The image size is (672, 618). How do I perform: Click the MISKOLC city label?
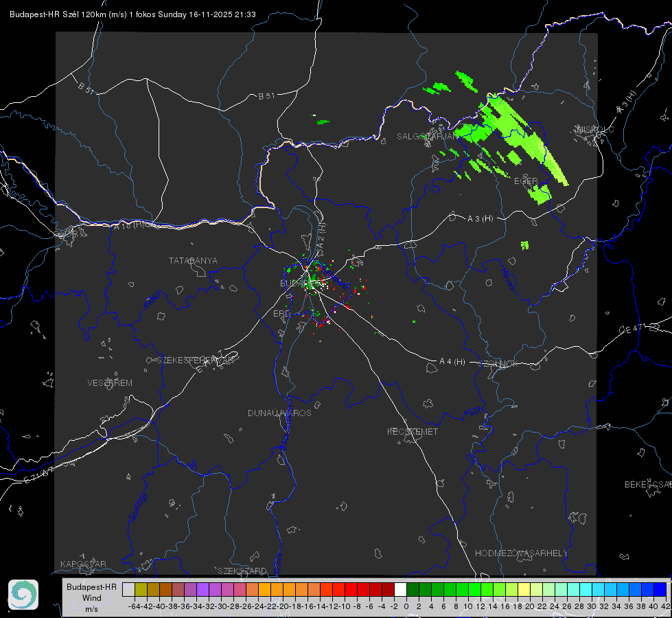(595, 129)
